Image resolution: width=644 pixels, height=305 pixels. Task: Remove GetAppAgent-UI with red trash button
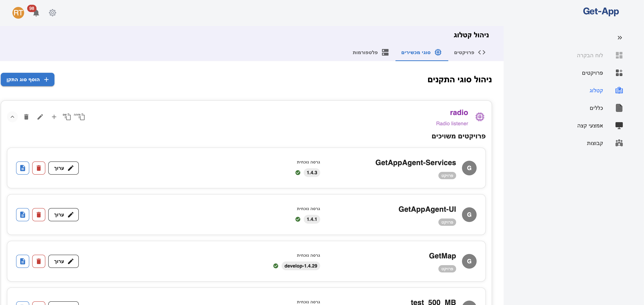click(39, 215)
